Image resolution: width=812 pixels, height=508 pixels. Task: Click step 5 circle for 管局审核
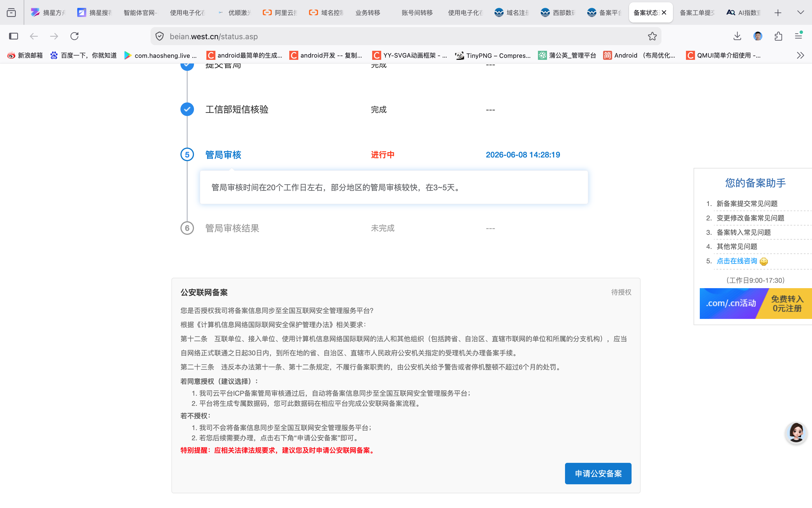(x=187, y=155)
